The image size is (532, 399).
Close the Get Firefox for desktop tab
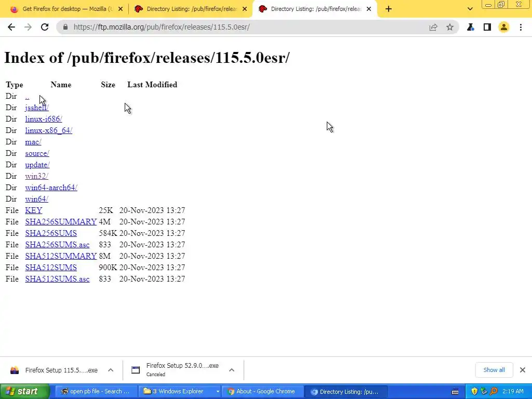121,9
